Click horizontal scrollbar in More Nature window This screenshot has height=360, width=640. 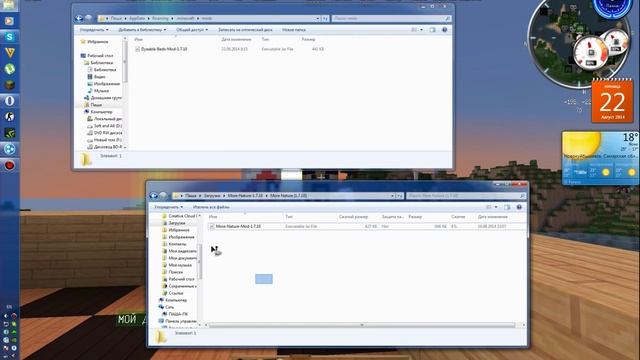(362, 325)
